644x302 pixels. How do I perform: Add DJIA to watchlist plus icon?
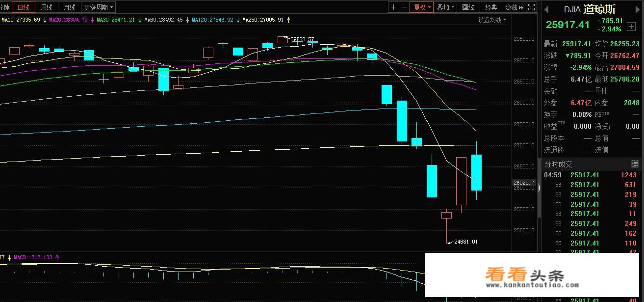tap(631, 27)
